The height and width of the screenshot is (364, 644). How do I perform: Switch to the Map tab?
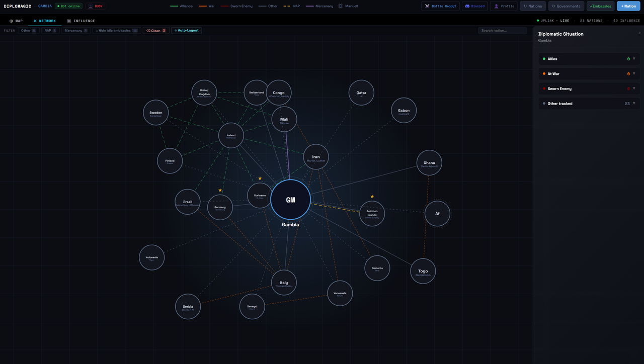point(16,21)
